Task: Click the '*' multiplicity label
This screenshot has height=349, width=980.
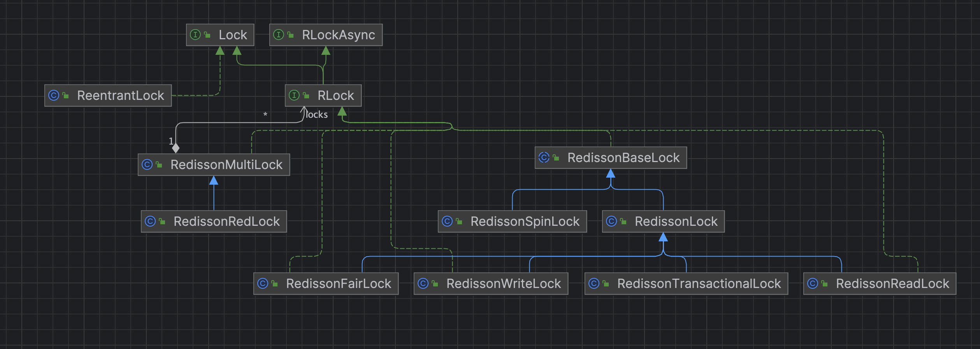Action: coord(265,115)
